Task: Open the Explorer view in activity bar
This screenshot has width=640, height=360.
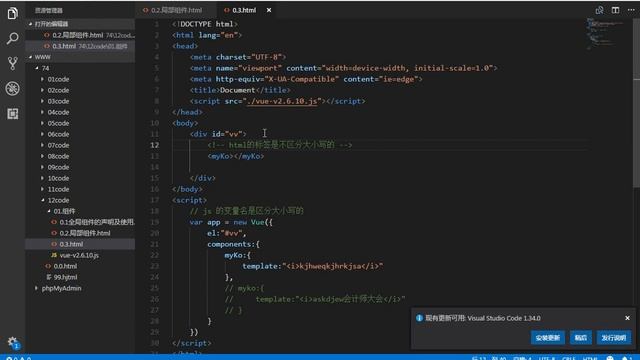Action: (12, 13)
